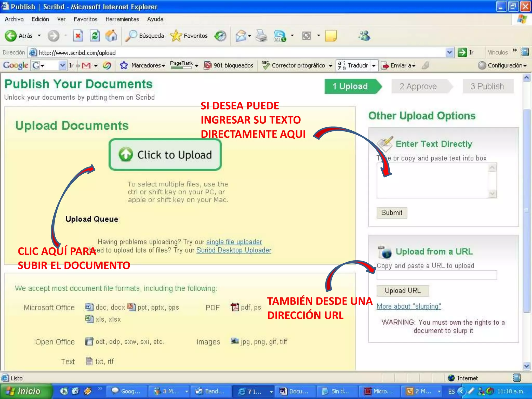Open the Ayuda menu
532x399 pixels.
coord(155,19)
